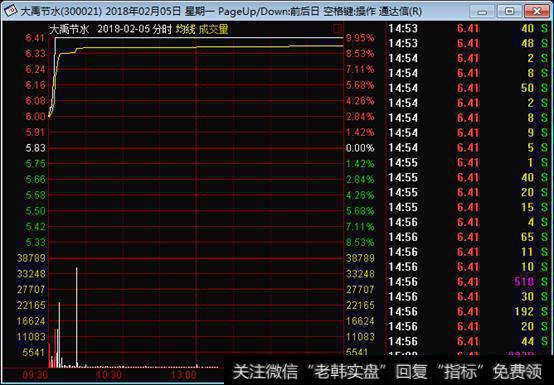Click the 13:00 time axis label
The image size is (554, 385).
coord(184,375)
